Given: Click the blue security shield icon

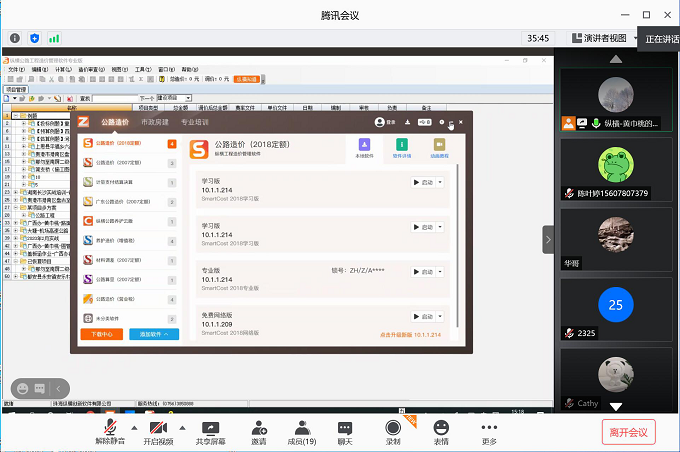Looking at the screenshot, I should point(35,38).
